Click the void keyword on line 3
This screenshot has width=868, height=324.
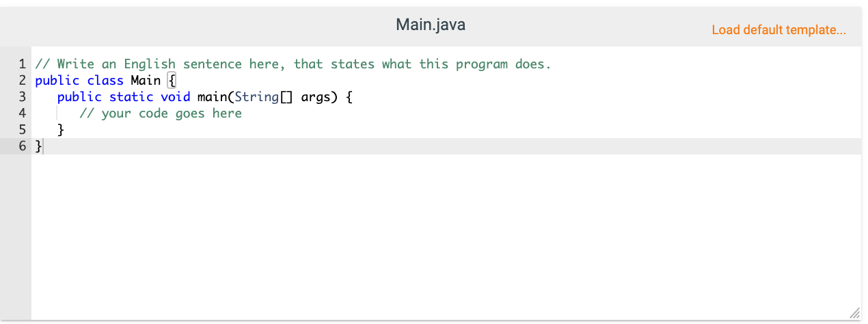[175, 97]
